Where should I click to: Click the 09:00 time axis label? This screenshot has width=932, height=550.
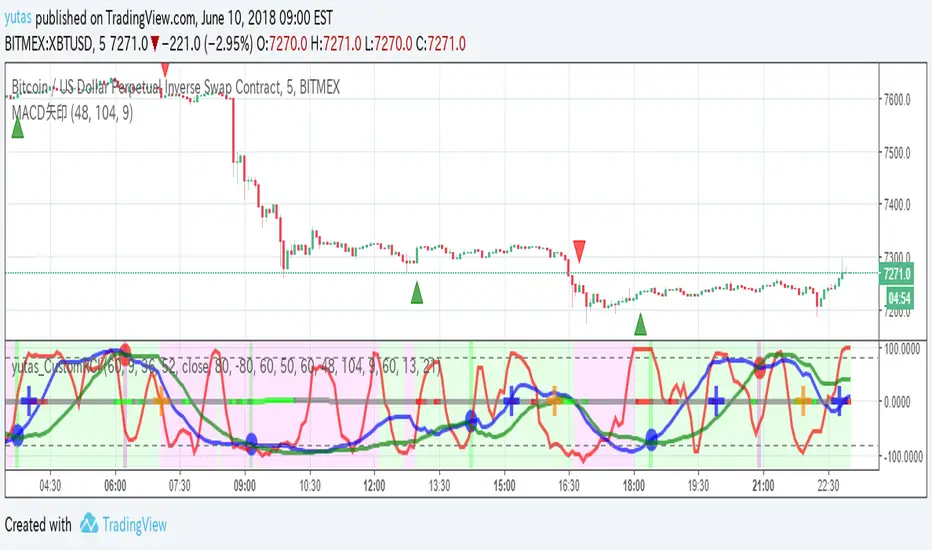[244, 485]
